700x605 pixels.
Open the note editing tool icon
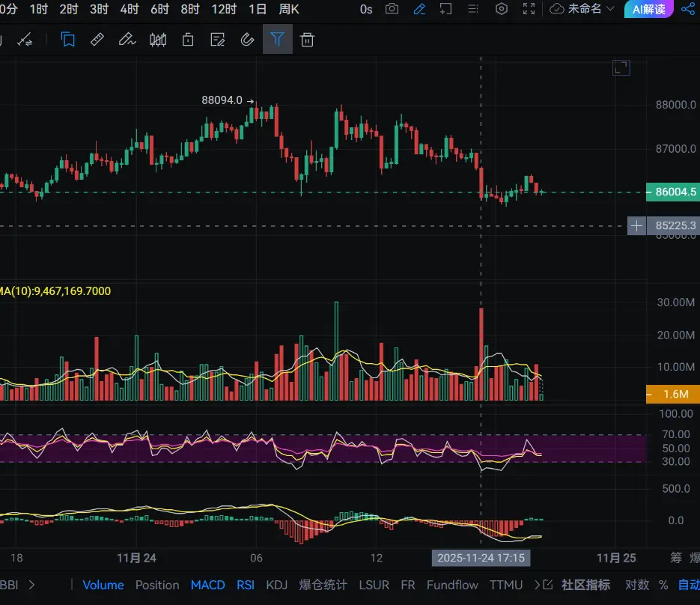click(217, 40)
